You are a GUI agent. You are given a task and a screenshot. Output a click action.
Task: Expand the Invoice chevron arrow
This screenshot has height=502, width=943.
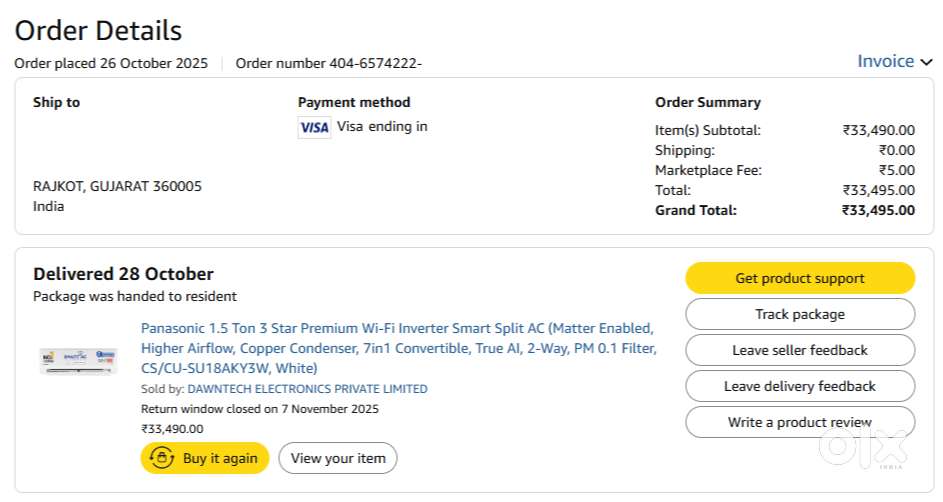(926, 62)
